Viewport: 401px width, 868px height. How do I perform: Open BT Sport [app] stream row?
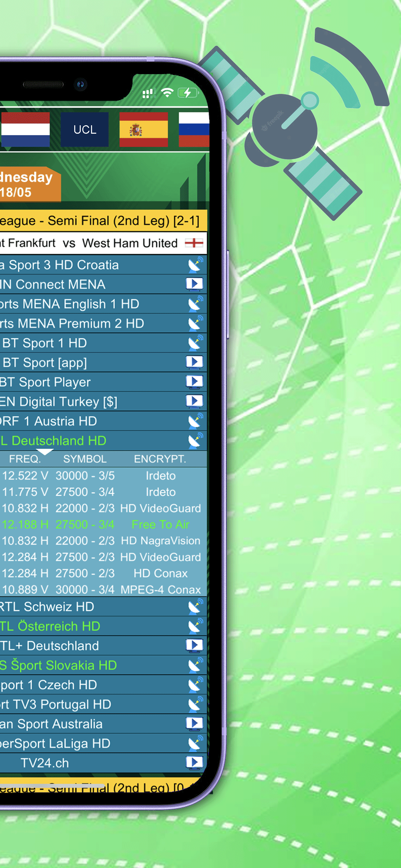103,363
